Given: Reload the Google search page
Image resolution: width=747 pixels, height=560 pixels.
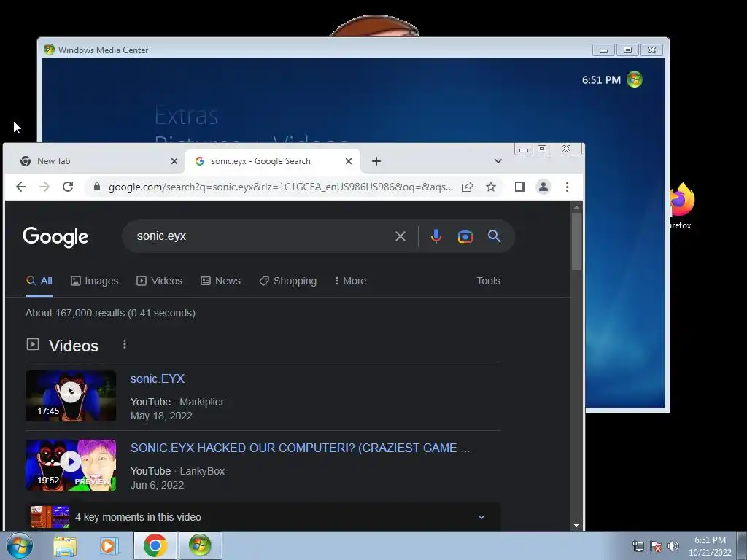Looking at the screenshot, I should (x=68, y=187).
